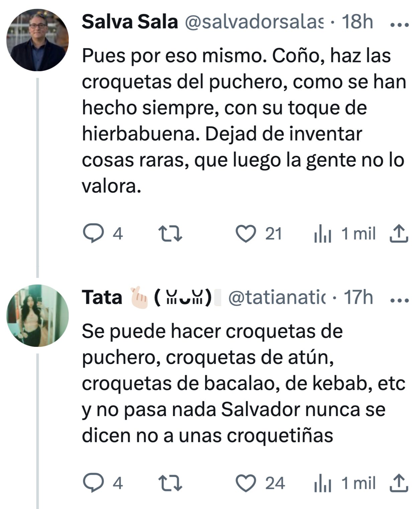Click the 17h timestamp on Tata's tweet
Viewport: 420px width, 509px height.
click(358, 297)
